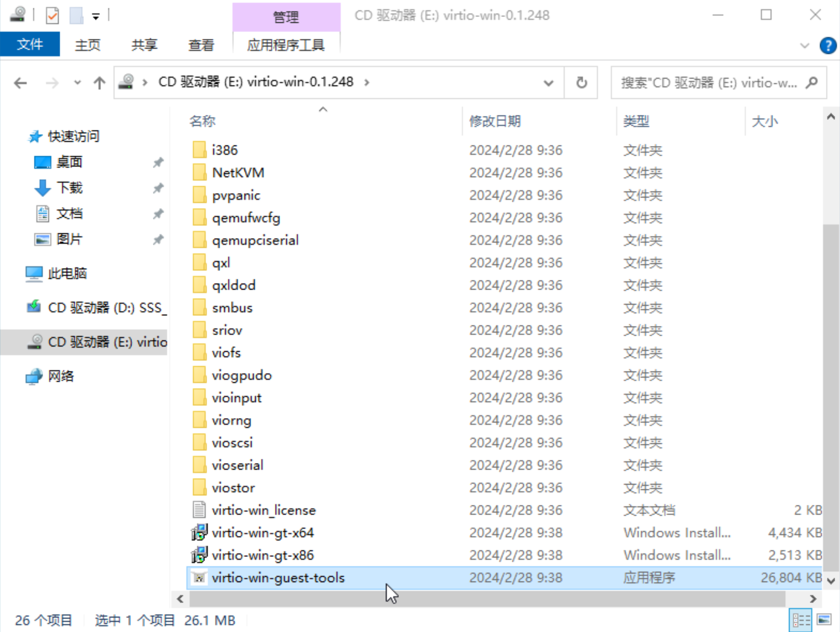
Task: Click the drive icon in address bar
Action: [126, 82]
